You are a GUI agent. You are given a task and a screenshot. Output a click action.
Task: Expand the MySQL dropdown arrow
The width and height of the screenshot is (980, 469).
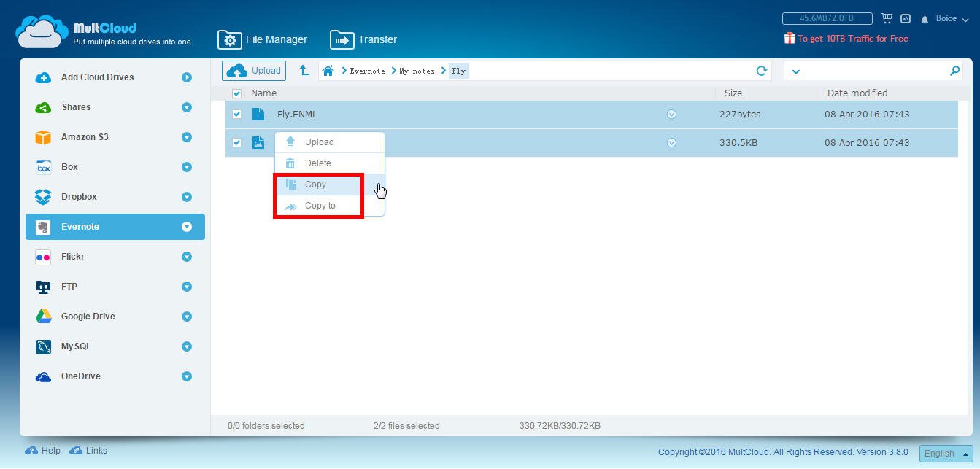pyautogui.click(x=187, y=346)
